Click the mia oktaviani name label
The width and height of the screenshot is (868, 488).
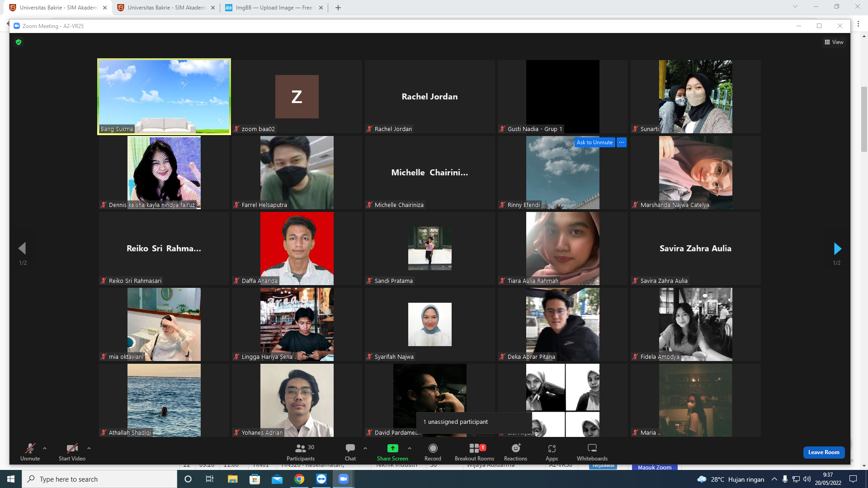click(x=126, y=357)
